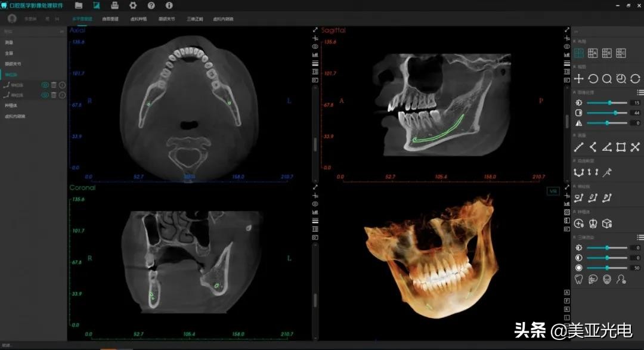The image size is (644, 350).
Task: Toggle eye icon beside Axial view
Action: click(x=315, y=47)
